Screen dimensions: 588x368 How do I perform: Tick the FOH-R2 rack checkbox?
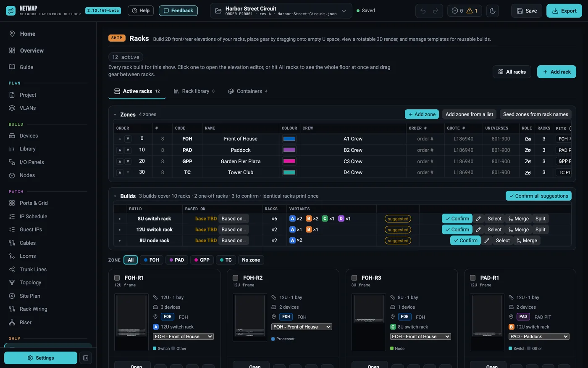[x=236, y=278]
